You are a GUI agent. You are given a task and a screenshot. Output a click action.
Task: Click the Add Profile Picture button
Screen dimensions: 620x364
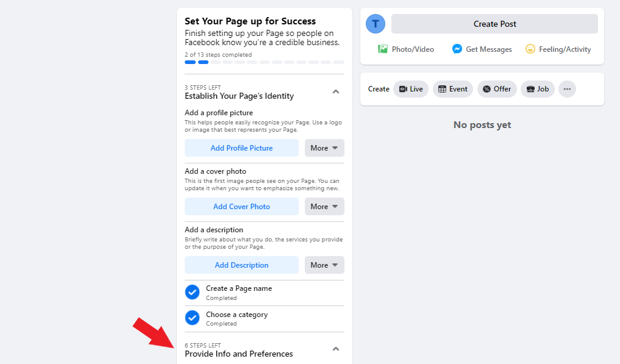241,148
